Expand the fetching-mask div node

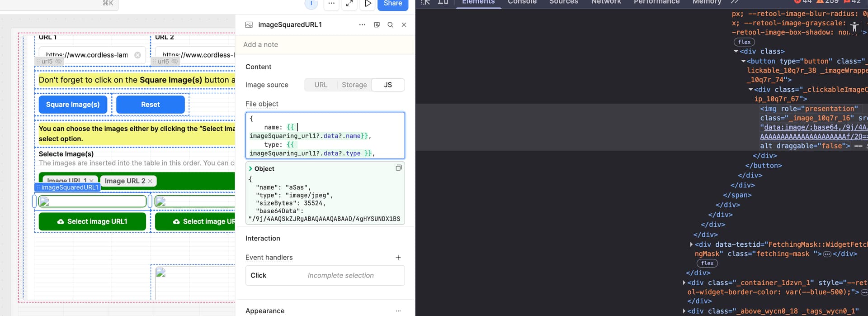click(691, 244)
